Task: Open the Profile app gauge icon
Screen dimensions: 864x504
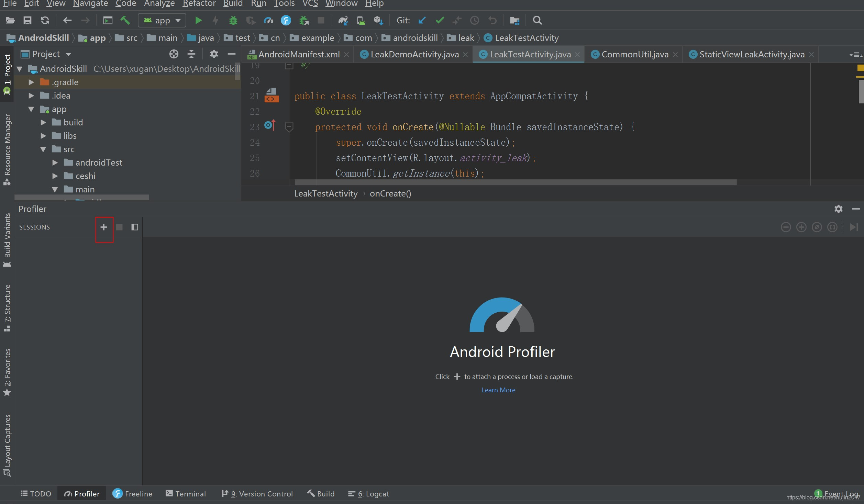Action: coord(268,21)
